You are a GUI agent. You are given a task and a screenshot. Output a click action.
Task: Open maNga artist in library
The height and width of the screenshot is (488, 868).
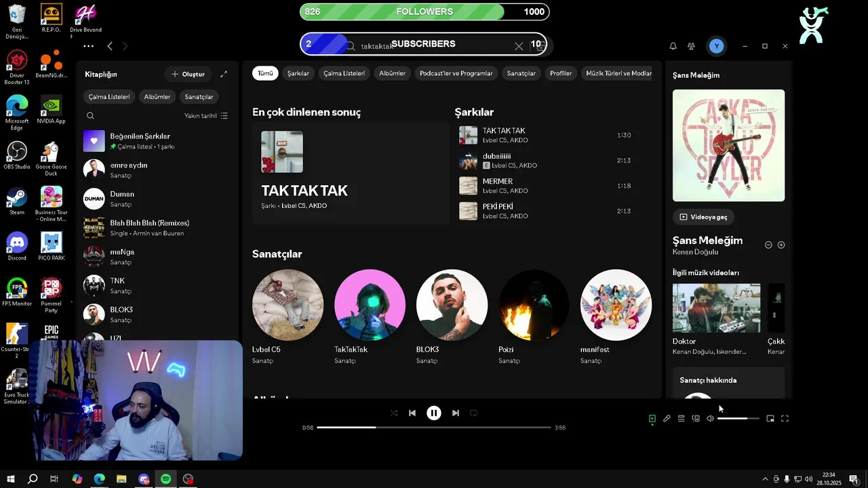pos(157,256)
